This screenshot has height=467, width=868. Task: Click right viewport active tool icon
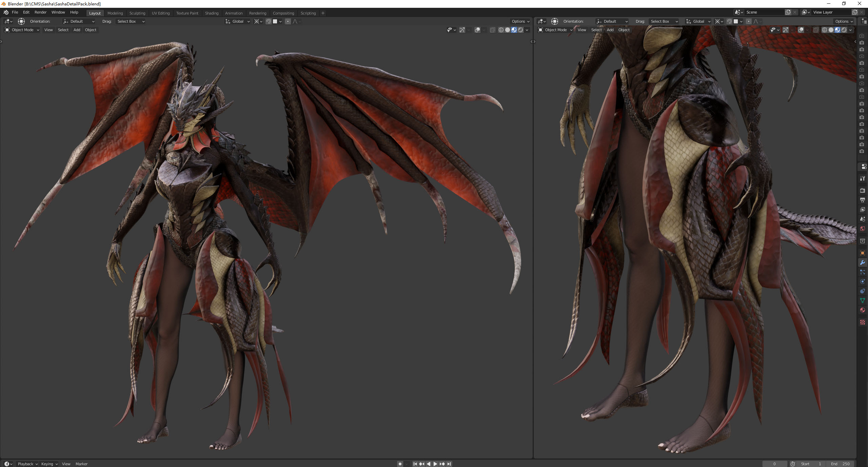[555, 21]
